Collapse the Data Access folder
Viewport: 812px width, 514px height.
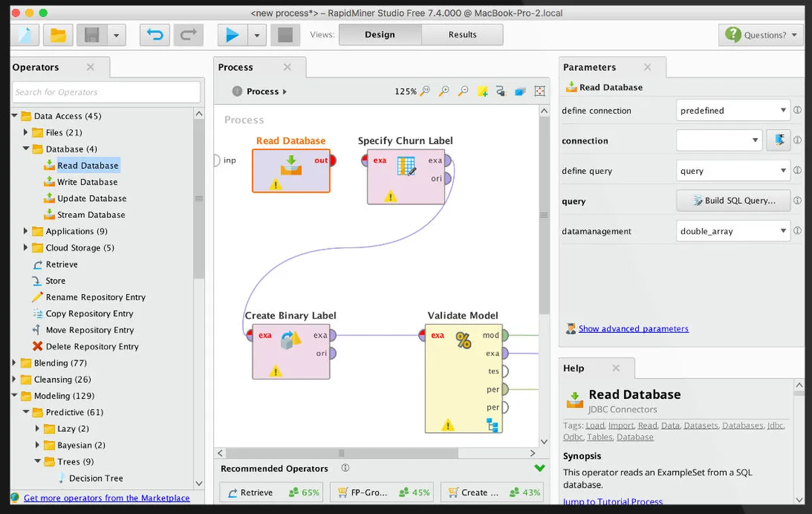tap(14, 116)
